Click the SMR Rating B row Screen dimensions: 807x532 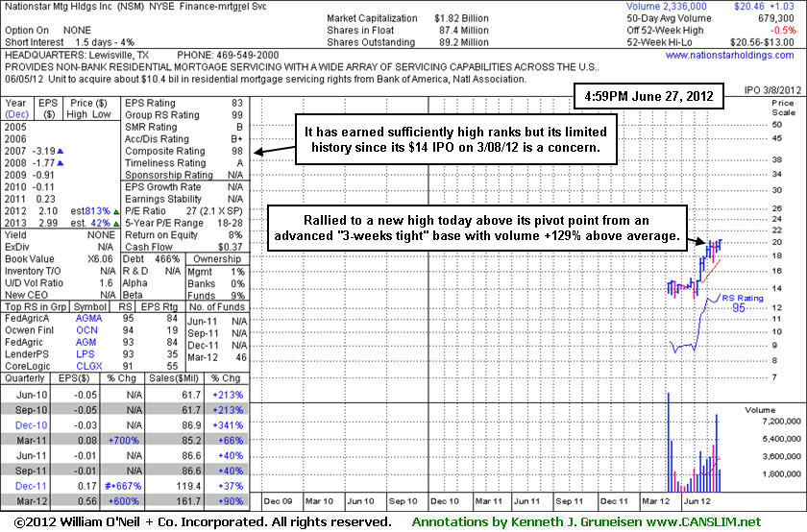pos(183,127)
